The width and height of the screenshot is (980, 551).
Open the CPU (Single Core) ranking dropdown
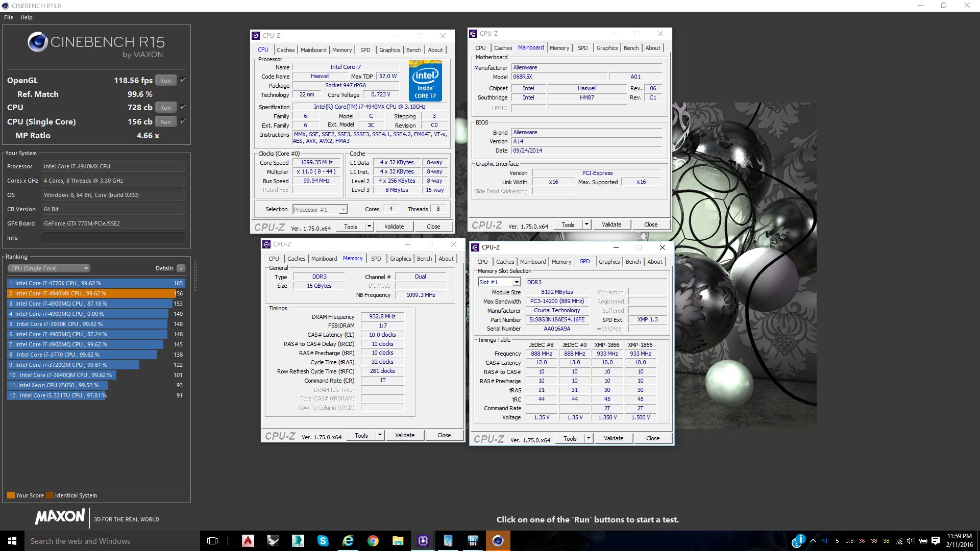click(49, 268)
